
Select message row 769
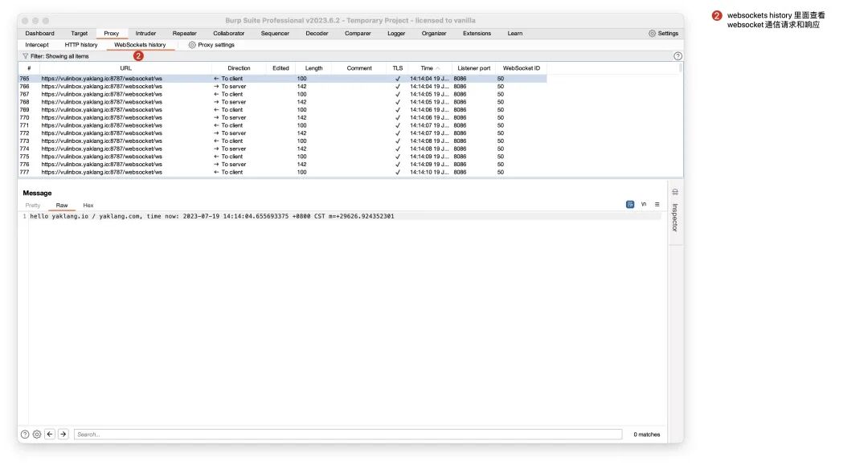(282, 109)
